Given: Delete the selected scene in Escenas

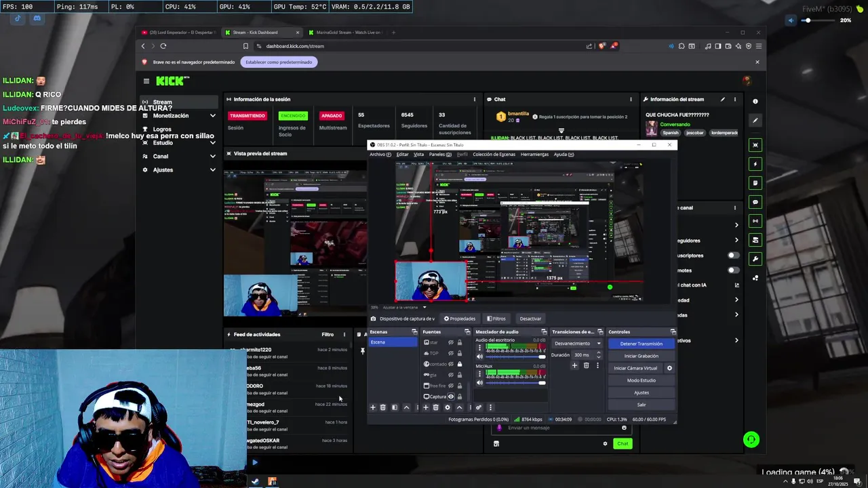Looking at the screenshot, I should pos(382,407).
